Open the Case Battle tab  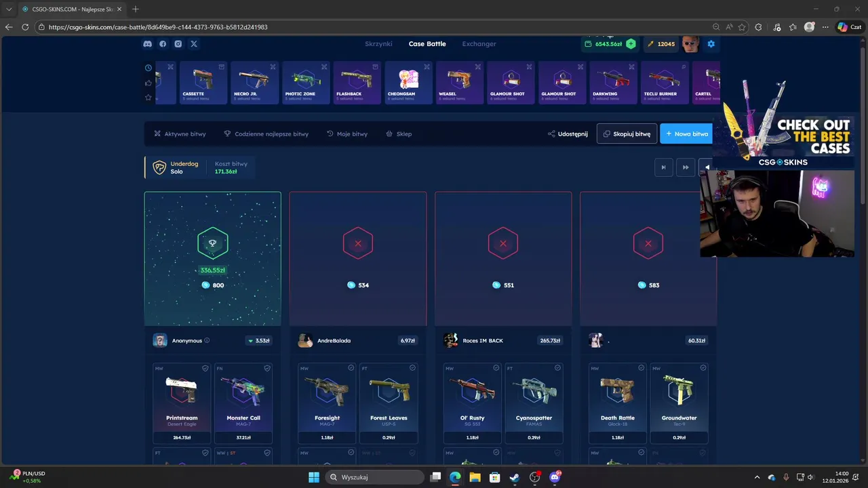(x=427, y=43)
